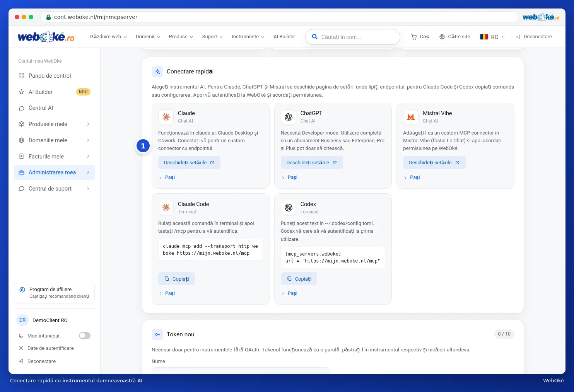
Task: Click the euro icon of Program de afiliere
Action: pyautogui.click(x=22, y=290)
